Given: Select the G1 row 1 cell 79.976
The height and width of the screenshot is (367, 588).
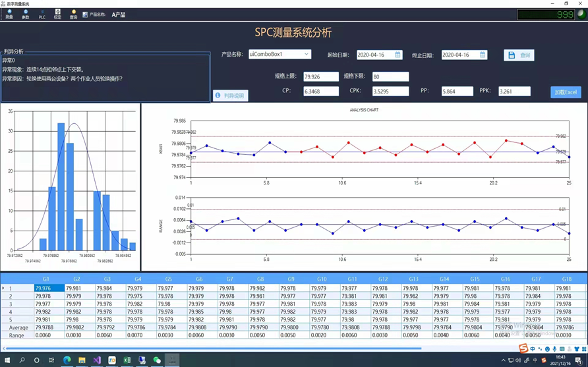Looking at the screenshot, I should [49, 288].
